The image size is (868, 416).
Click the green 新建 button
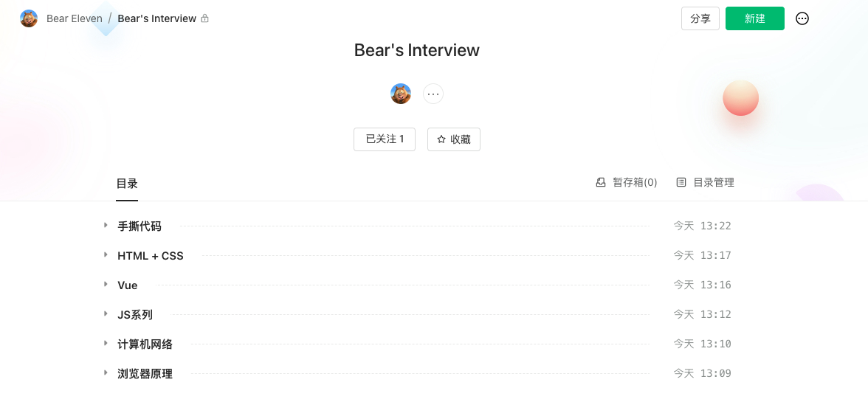coord(755,18)
